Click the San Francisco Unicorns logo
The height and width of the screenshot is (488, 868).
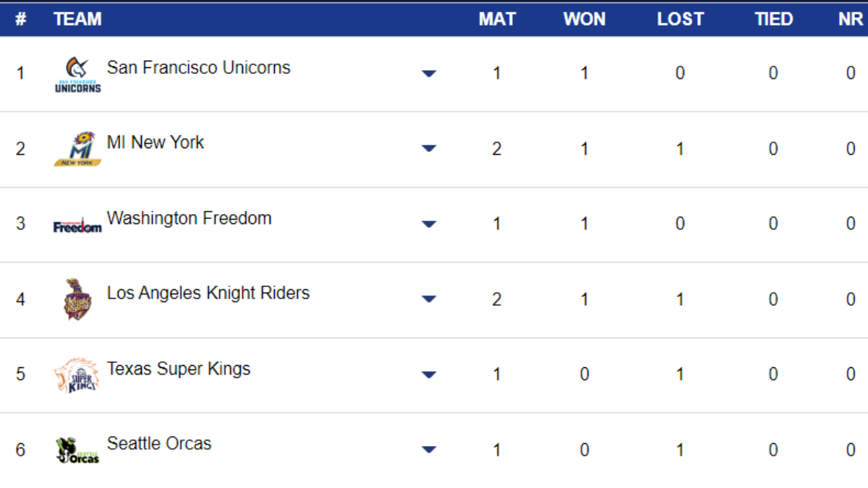[x=77, y=74]
